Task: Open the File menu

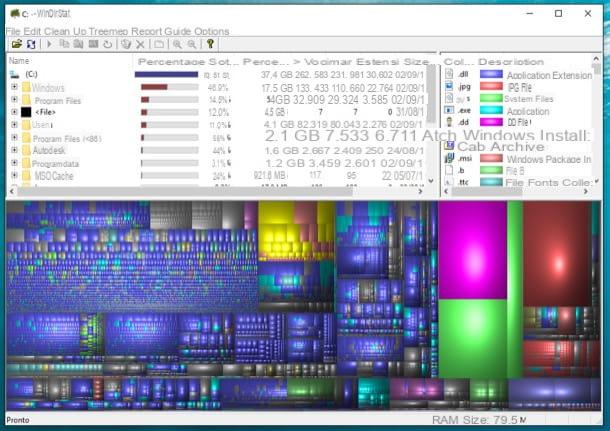Action: pos(13,32)
